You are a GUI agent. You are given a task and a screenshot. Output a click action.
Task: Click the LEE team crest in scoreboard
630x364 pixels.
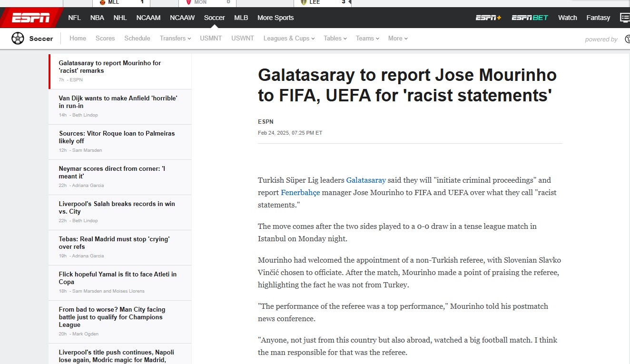coord(304,2)
